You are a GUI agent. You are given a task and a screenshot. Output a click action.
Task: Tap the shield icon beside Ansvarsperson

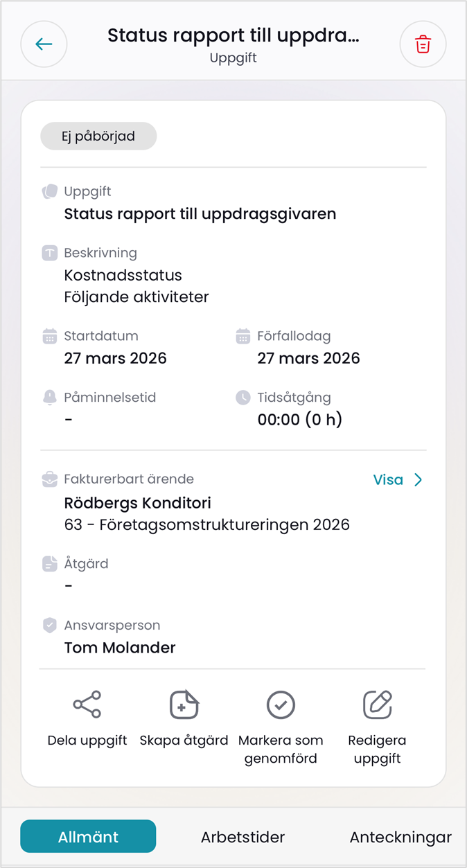pyautogui.click(x=49, y=626)
